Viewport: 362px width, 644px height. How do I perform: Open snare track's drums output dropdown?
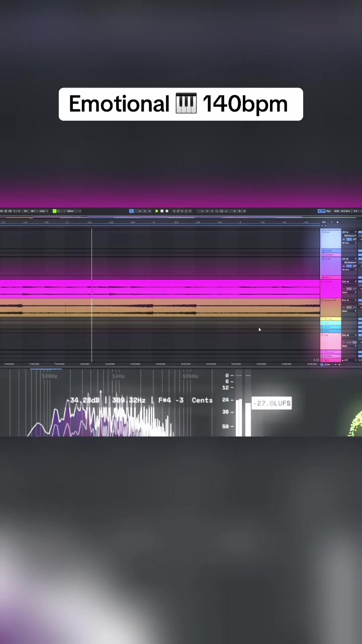coord(349,270)
